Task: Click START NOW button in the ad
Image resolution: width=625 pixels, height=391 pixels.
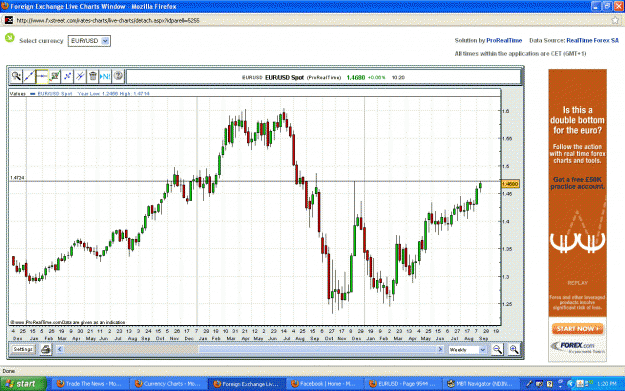Action: click(578, 329)
